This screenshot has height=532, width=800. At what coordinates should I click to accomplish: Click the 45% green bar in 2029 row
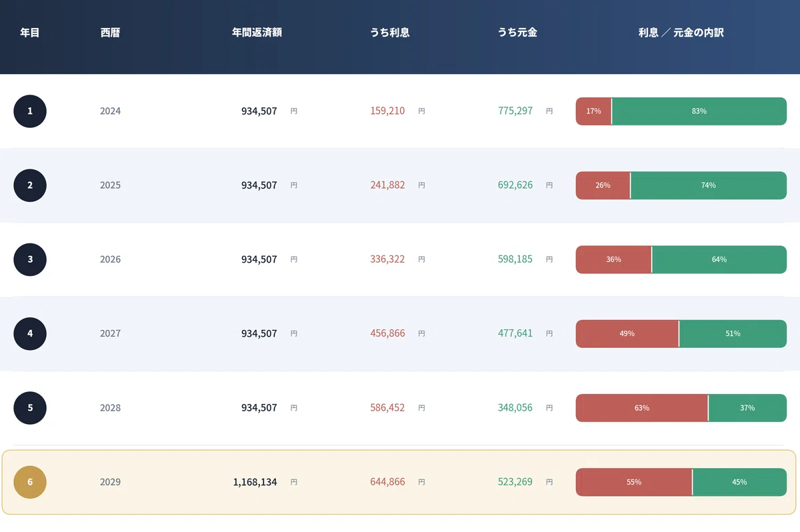pyautogui.click(x=739, y=482)
